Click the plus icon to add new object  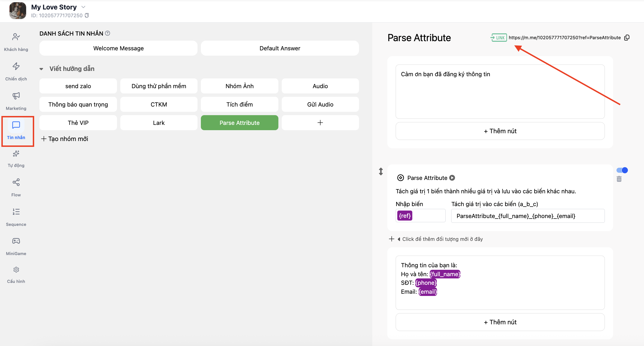click(x=391, y=239)
